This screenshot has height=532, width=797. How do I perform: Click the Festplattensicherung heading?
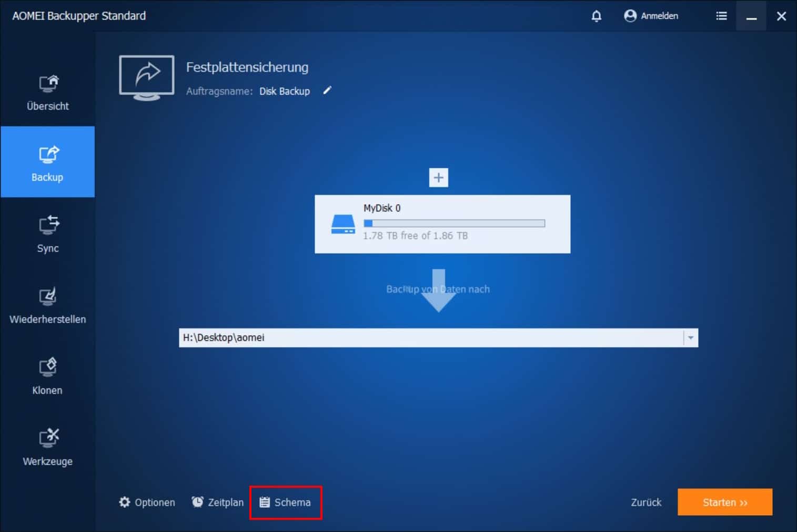[247, 67]
